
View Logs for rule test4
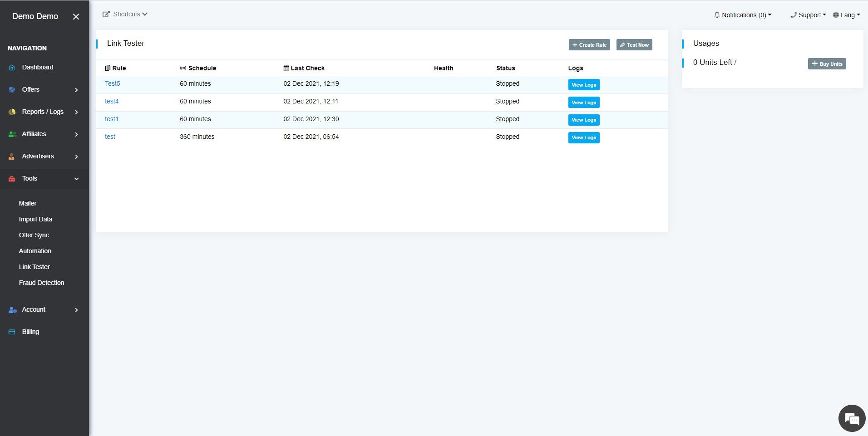pyautogui.click(x=584, y=103)
